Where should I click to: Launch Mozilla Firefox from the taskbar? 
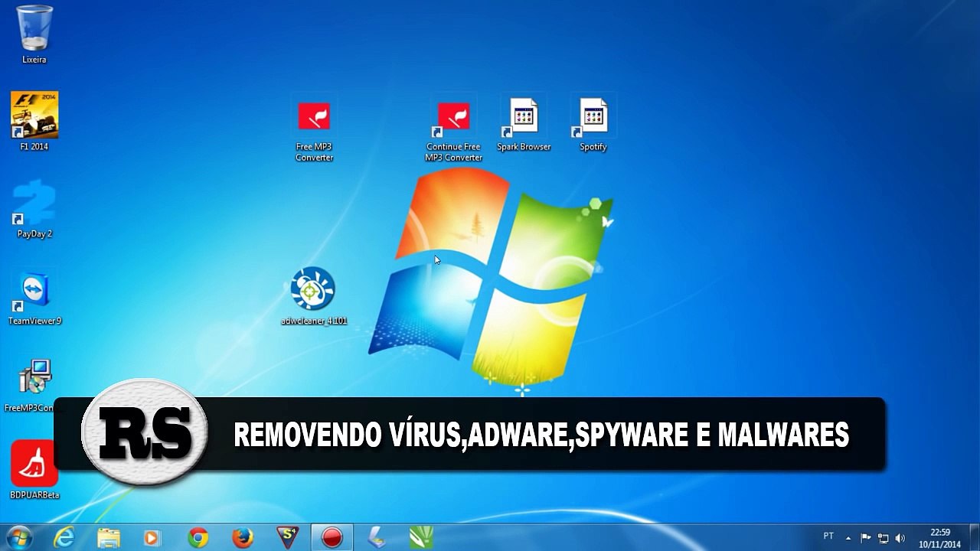[x=243, y=538]
